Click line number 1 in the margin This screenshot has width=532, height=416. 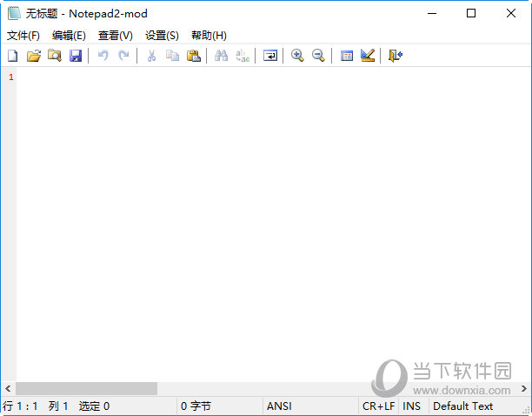pyautogui.click(x=11, y=77)
